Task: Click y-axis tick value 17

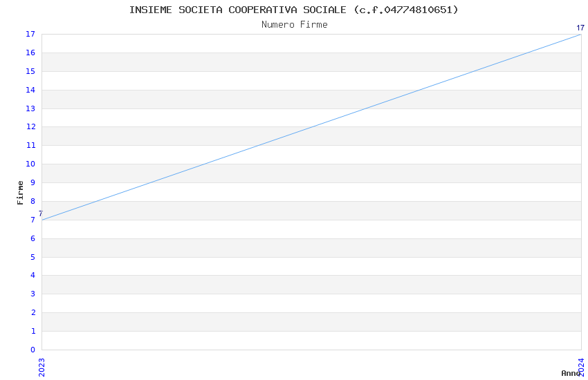Action: pyautogui.click(x=30, y=34)
